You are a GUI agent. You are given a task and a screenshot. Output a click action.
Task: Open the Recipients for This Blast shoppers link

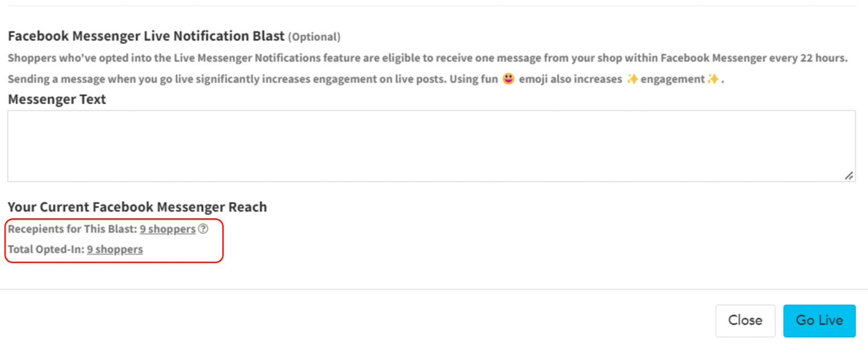point(168,229)
